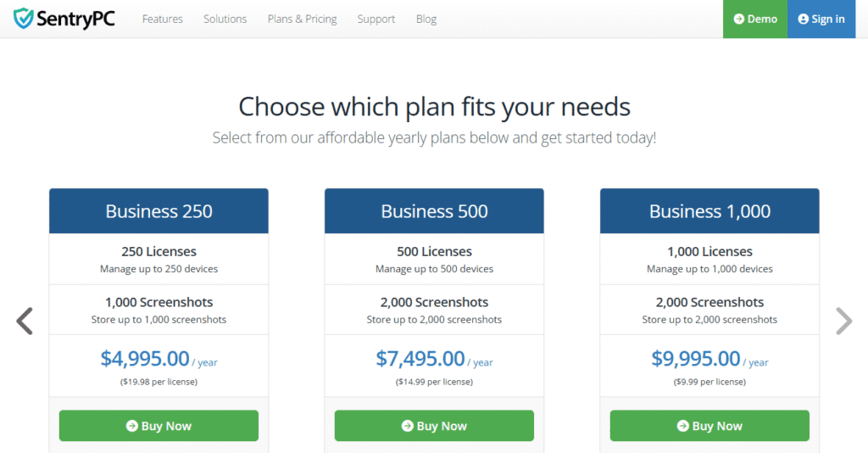The width and height of the screenshot is (868, 453).
Task: Click the user icon in Sign in button
Action: (x=803, y=19)
